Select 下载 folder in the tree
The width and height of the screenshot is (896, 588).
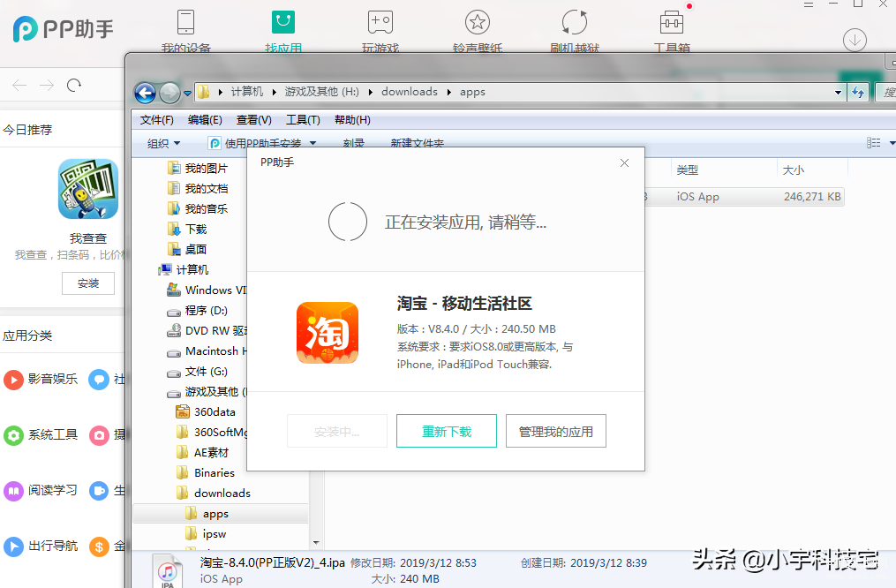tap(187, 230)
